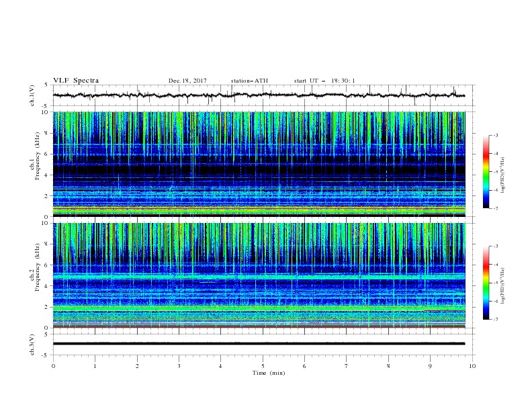Click the "ch.1(V)" axis label
The image size is (532, 411).
click(32, 95)
